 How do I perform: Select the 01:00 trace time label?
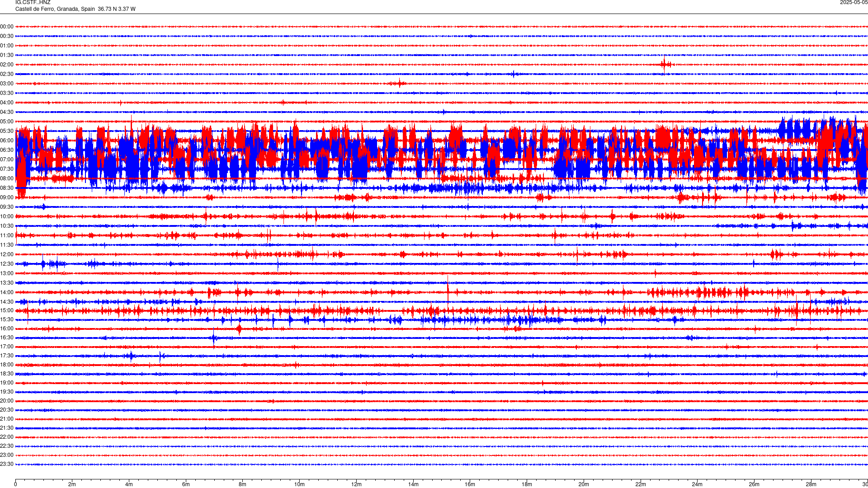point(7,46)
